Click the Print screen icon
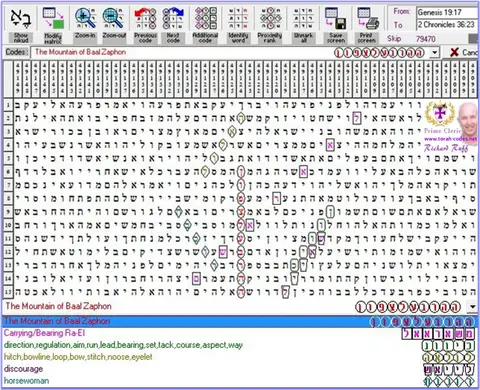 point(368,18)
